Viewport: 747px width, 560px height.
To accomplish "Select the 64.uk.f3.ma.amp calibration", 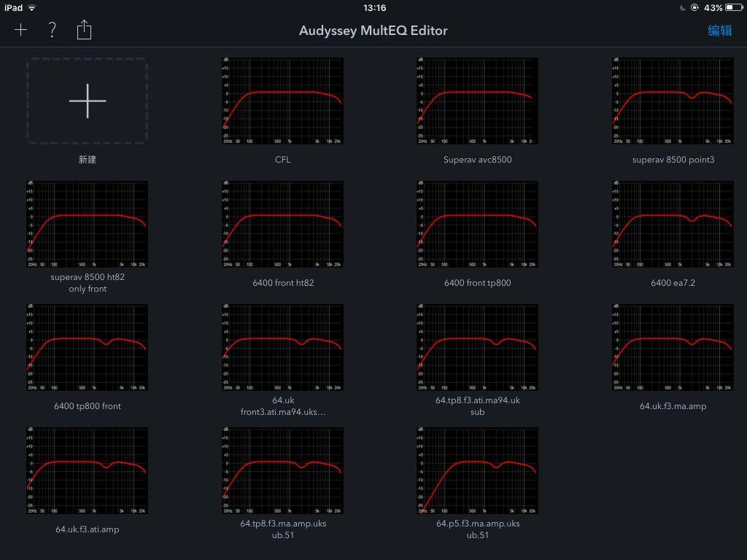I will pyautogui.click(x=672, y=347).
